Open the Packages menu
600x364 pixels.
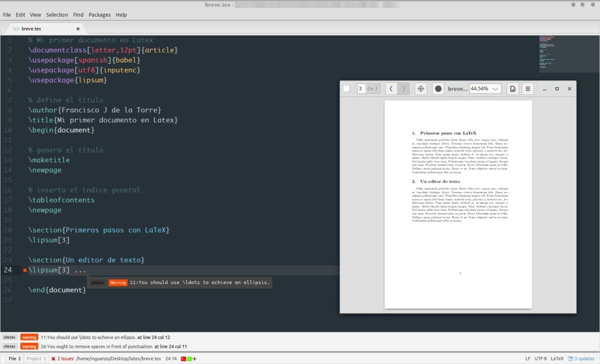pyautogui.click(x=99, y=14)
